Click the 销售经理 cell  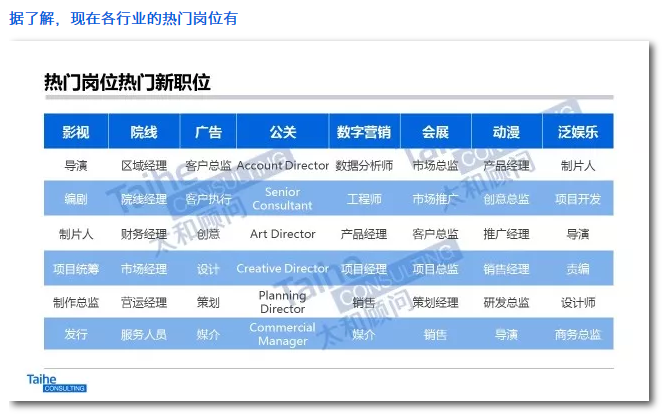coord(506,269)
